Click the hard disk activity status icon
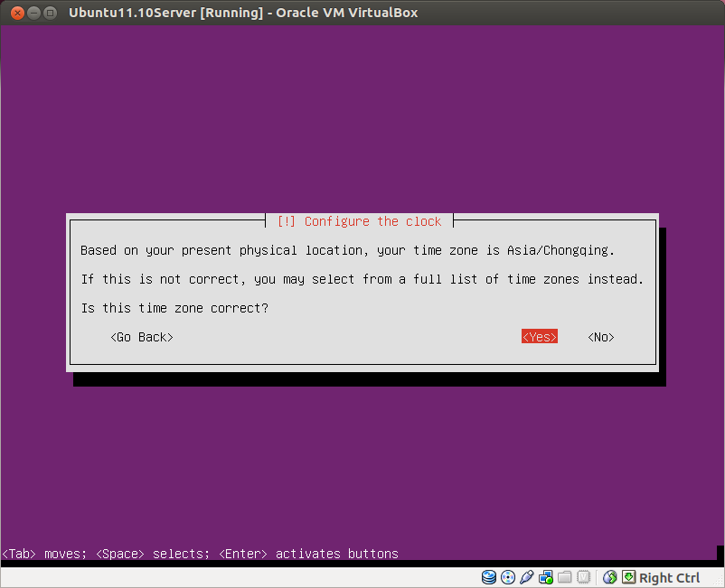 489,577
